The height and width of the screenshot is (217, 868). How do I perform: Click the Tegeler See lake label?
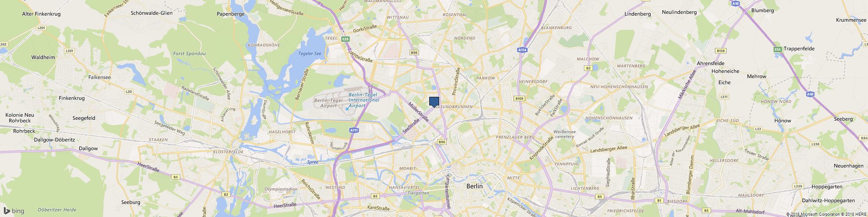[x=310, y=54]
